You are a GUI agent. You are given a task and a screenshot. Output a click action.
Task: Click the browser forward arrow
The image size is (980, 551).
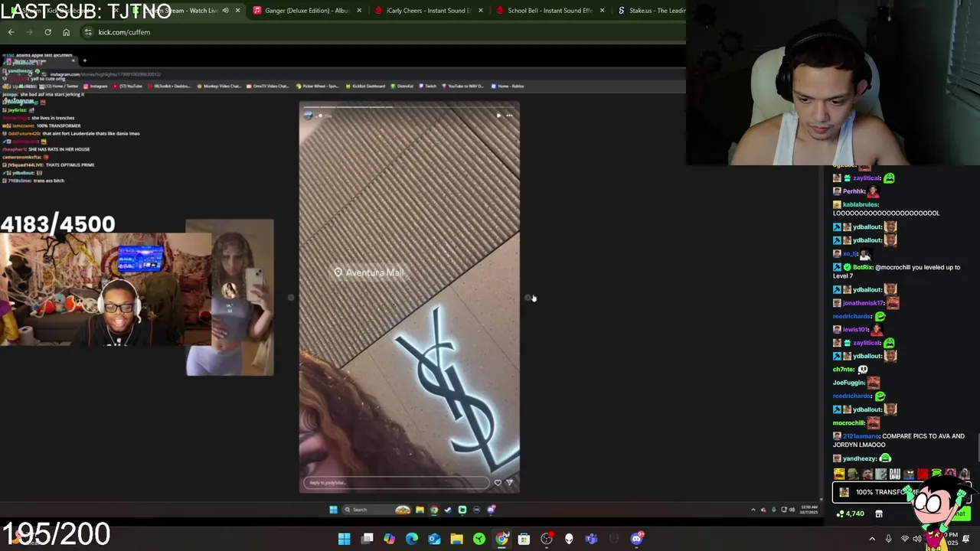click(x=29, y=32)
